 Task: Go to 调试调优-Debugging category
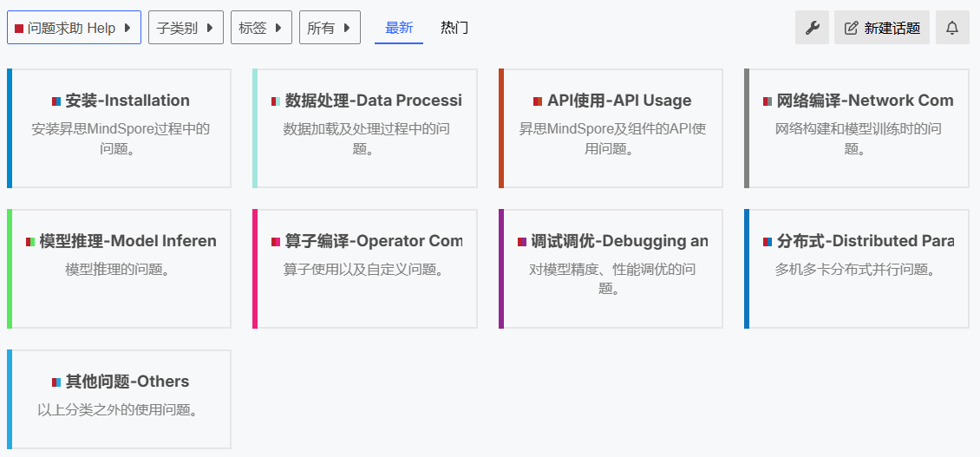[x=619, y=241]
